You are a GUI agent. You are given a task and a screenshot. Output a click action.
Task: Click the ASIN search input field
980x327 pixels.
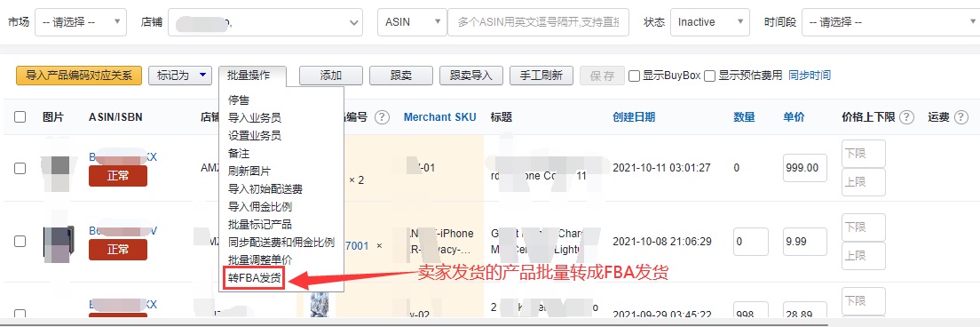click(538, 22)
